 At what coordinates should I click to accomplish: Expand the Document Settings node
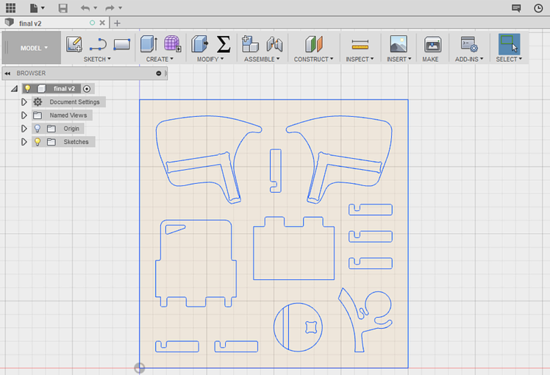pyautogui.click(x=24, y=102)
